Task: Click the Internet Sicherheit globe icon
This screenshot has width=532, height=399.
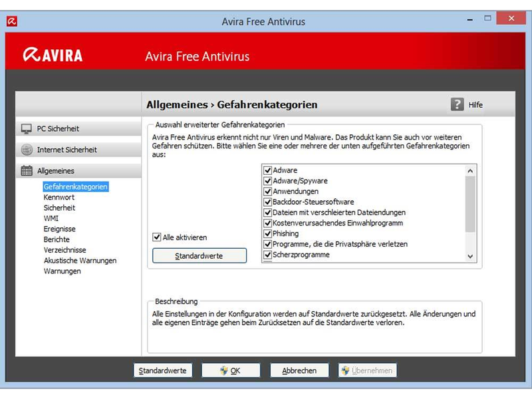Action: click(x=27, y=150)
